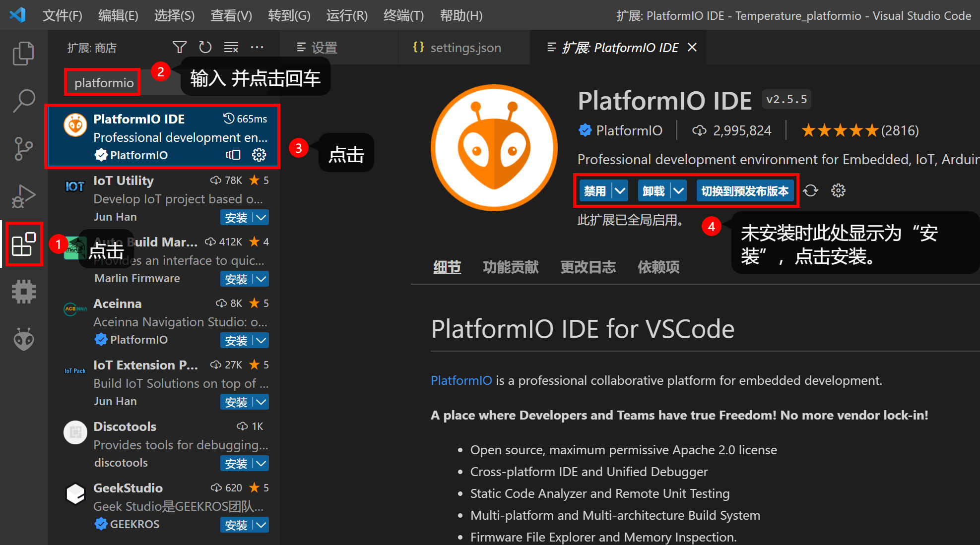
Task: Expand install dropdown for IoT Extension Pack
Action: click(x=261, y=402)
